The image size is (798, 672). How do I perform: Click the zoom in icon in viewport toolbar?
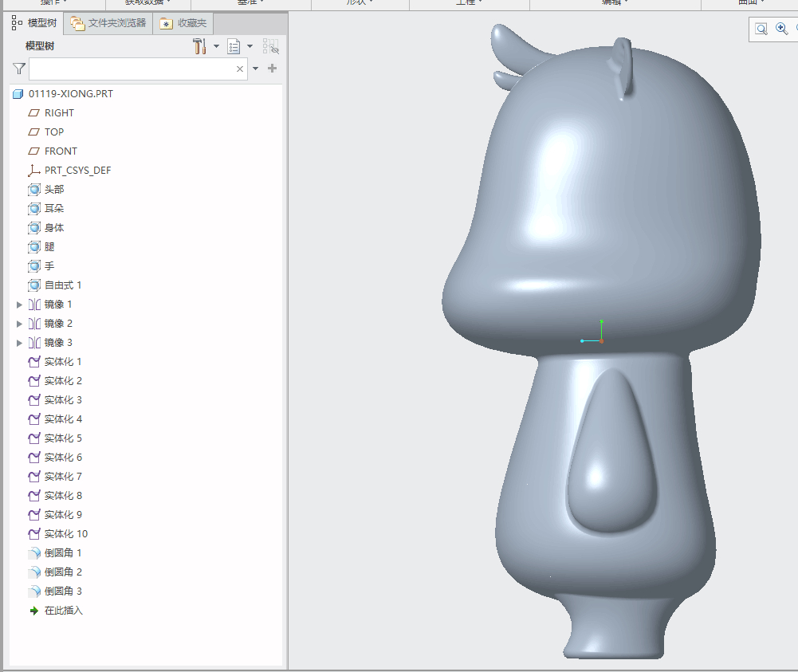coord(782,29)
